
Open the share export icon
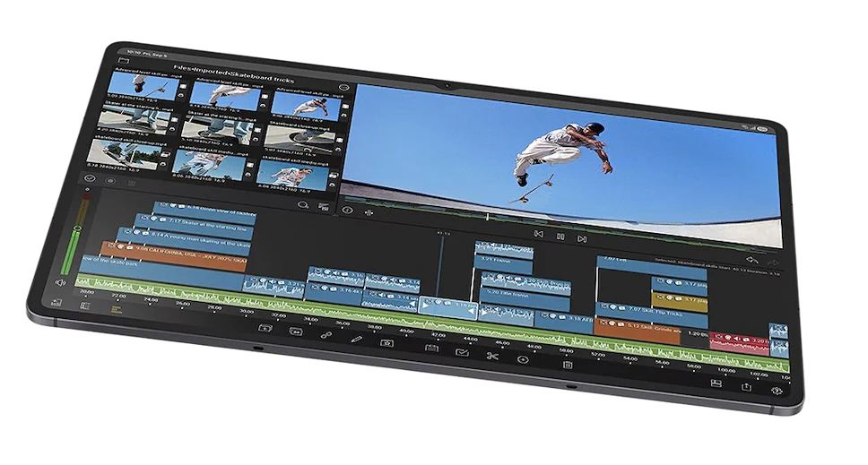point(746,386)
